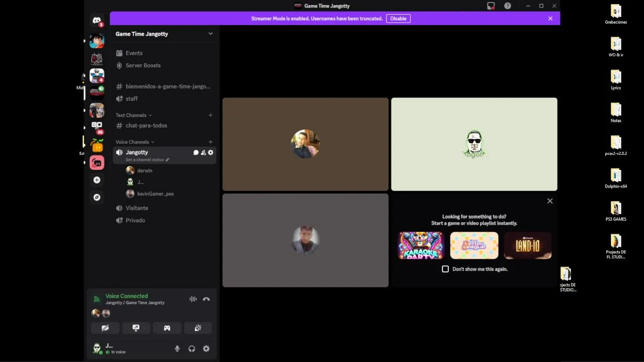Screen dimensions: 644x362
Task: Open Jangotty voice channel text chat icon
Action: (196, 152)
